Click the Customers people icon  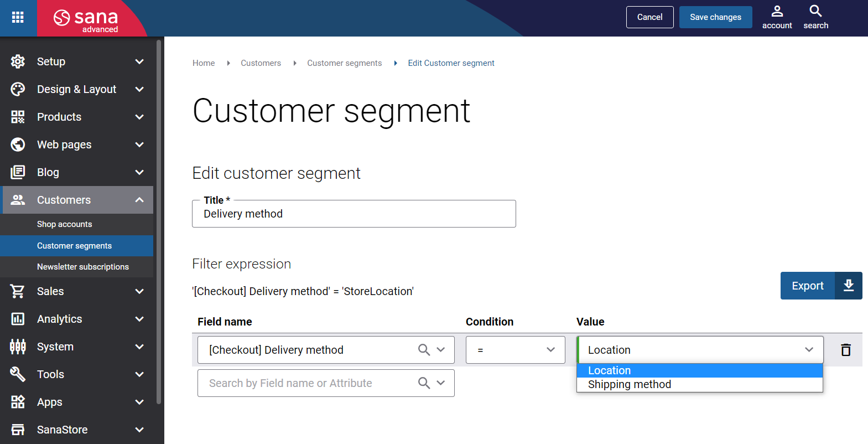[x=18, y=200]
